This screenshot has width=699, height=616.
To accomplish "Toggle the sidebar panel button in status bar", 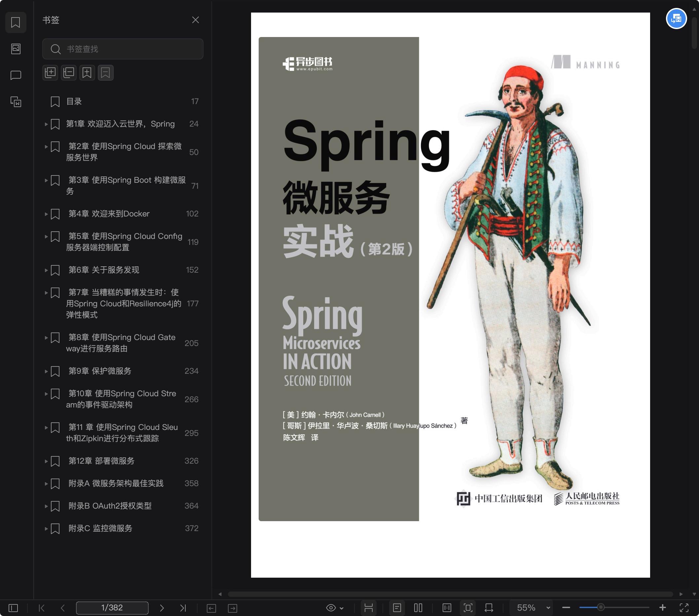I will point(13,608).
